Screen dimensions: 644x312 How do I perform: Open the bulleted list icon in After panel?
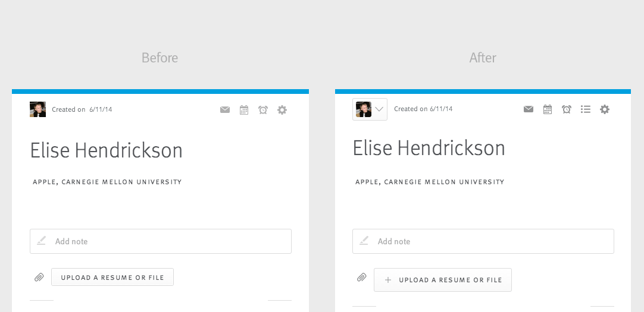pos(586,109)
